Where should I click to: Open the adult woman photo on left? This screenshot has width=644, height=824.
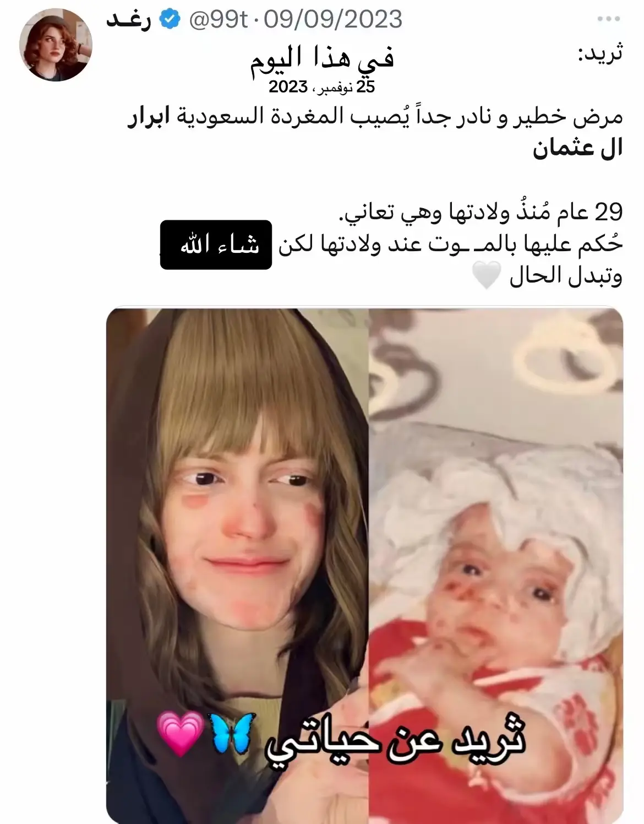click(x=237, y=566)
